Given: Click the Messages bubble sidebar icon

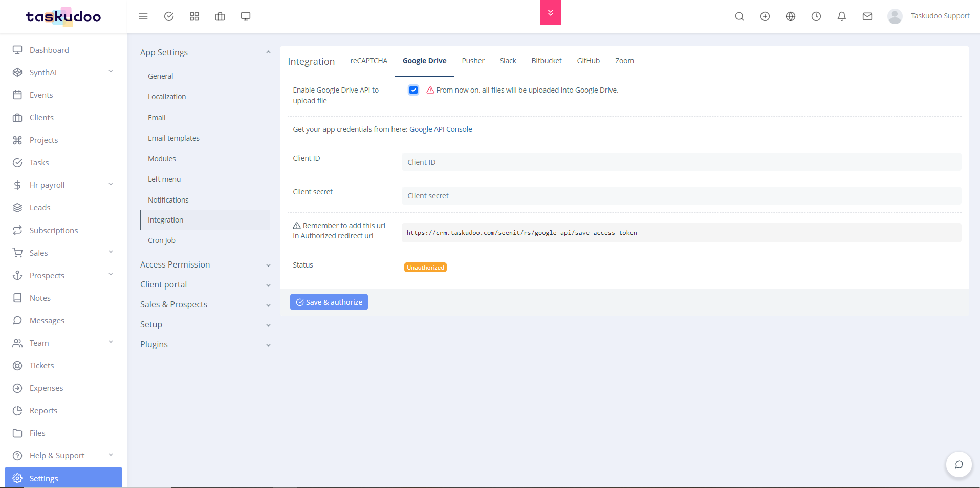Looking at the screenshot, I should 17,320.
